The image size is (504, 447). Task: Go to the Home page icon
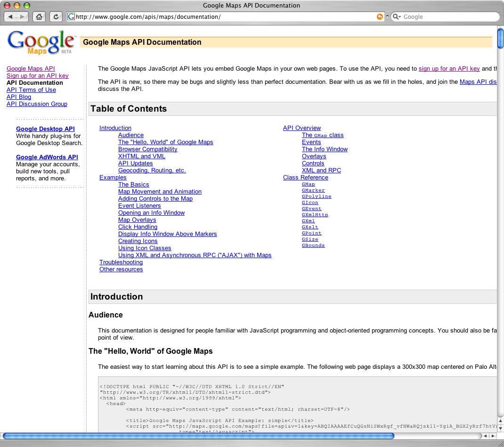tap(39, 16)
